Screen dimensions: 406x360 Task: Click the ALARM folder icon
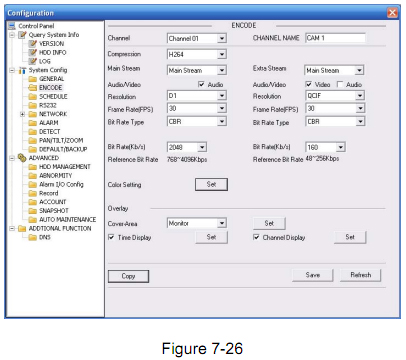[x=33, y=123]
